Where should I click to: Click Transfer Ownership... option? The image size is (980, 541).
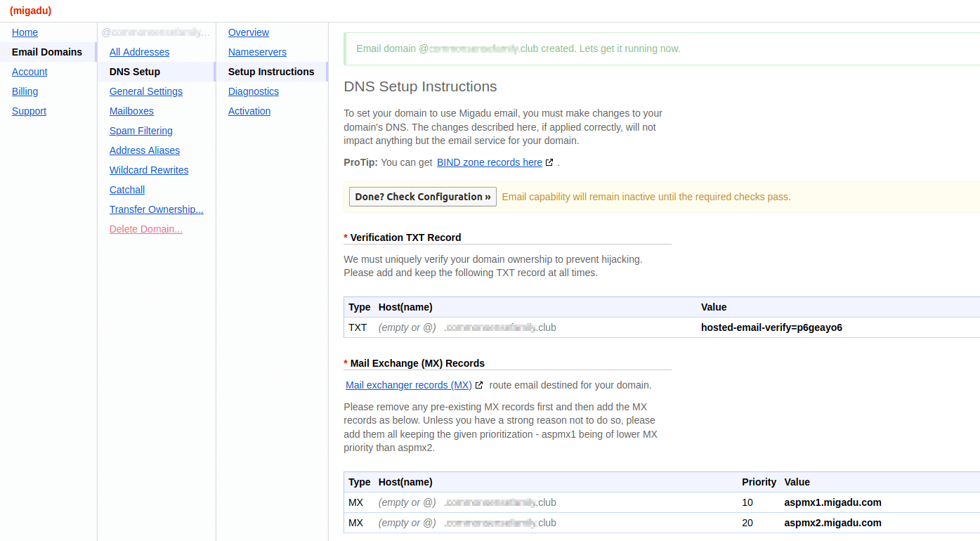(x=156, y=209)
